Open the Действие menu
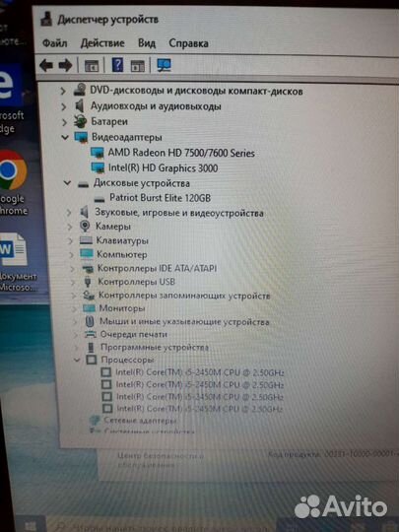The height and width of the screenshot is (532, 399). (x=102, y=43)
